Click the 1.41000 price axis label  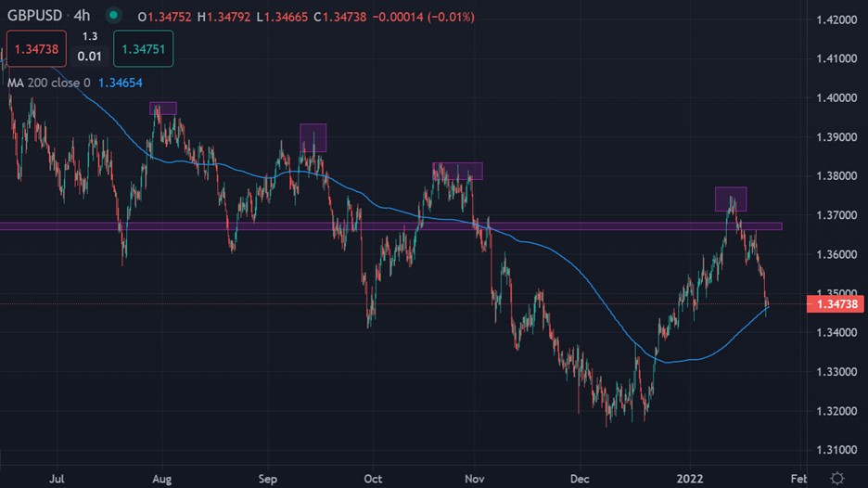(x=836, y=58)
